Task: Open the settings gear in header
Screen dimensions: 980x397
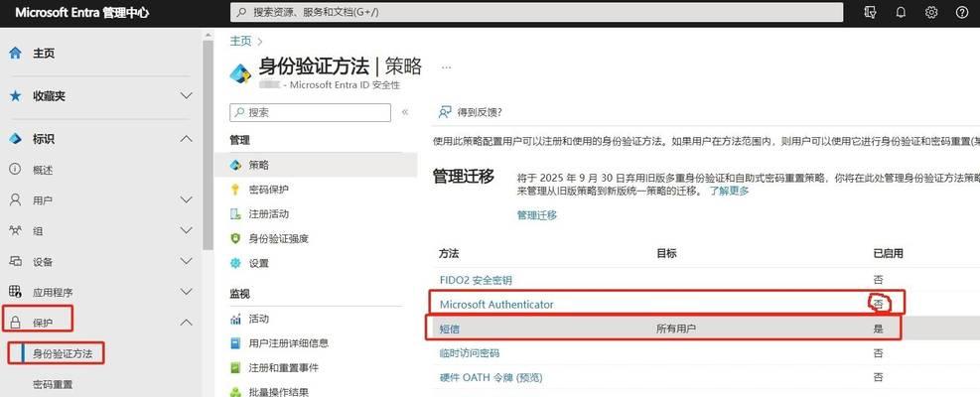Action: tap(931, 12)
